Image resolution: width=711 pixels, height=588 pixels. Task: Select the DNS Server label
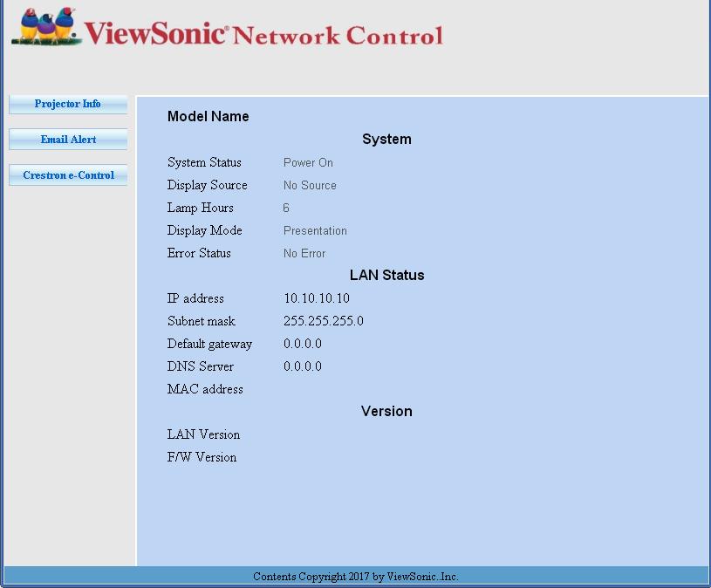pyautogui.click(x=201, y=366)
